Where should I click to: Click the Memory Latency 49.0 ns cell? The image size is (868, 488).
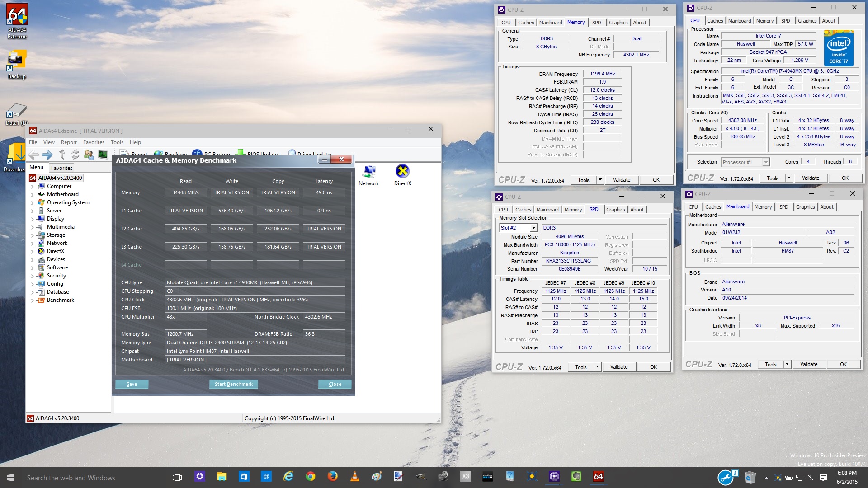pos(324,192)
